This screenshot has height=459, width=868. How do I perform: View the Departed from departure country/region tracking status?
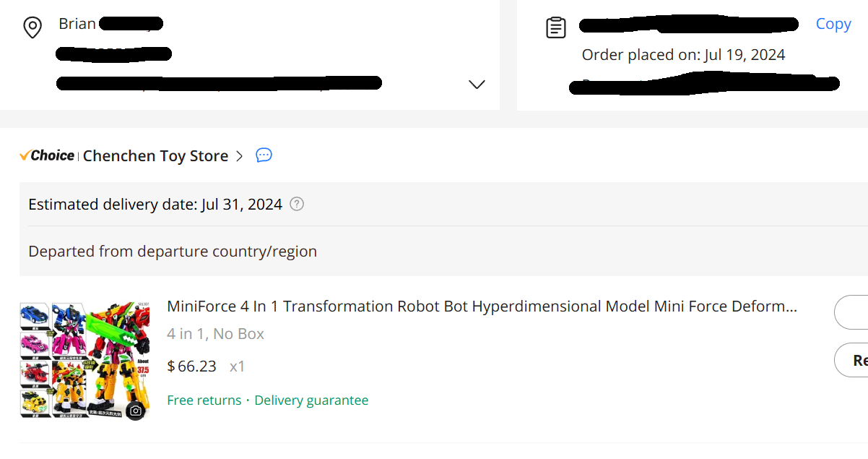(173, 252)
